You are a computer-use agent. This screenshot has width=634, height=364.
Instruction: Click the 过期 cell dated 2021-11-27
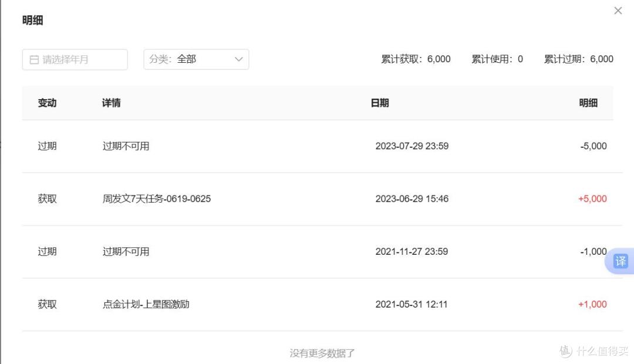47,251
